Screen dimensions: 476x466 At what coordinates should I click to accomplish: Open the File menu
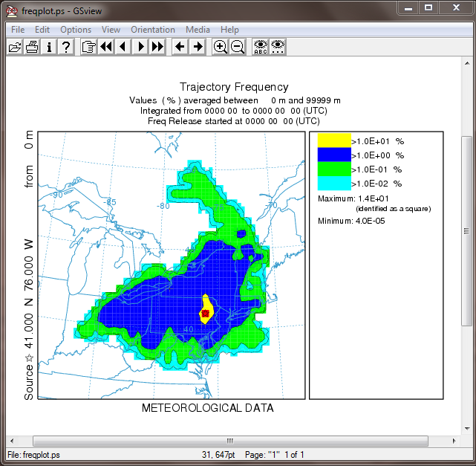pos(18,30)
